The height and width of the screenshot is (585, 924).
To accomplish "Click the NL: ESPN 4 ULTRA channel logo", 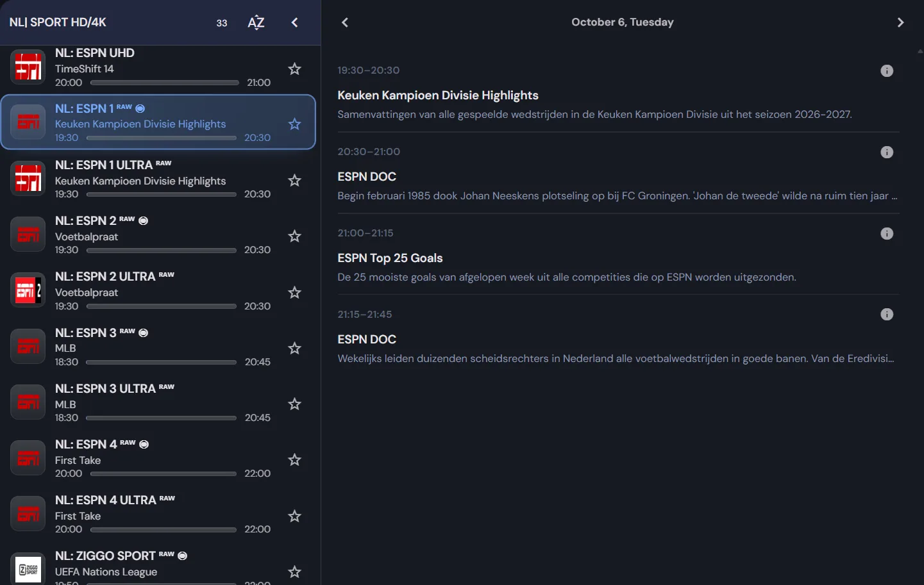I will click(28, 514).
